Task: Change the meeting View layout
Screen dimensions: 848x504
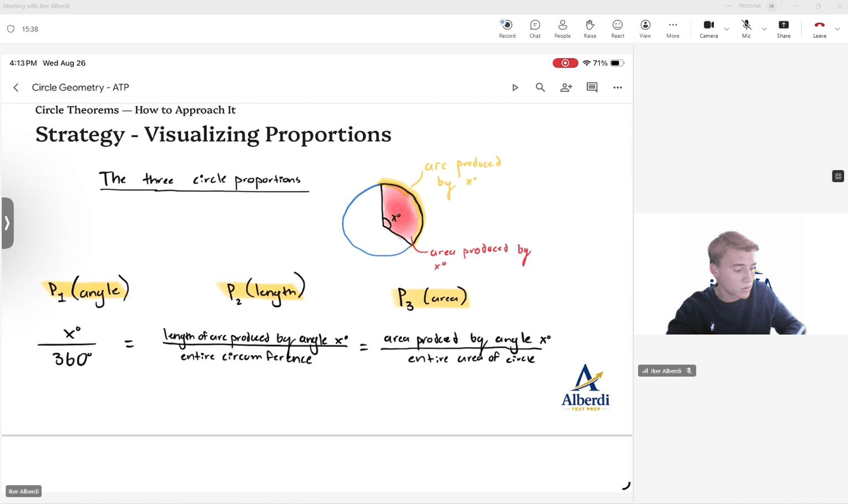Action: point(645,29)
